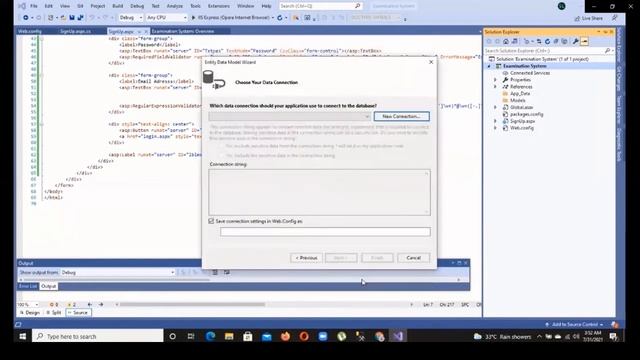
Task: Click the Live Share icon
Action: (577, 18)
